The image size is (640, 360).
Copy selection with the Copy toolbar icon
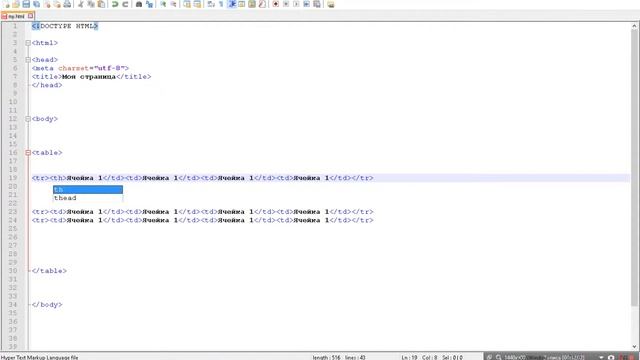tap(91, 4)
